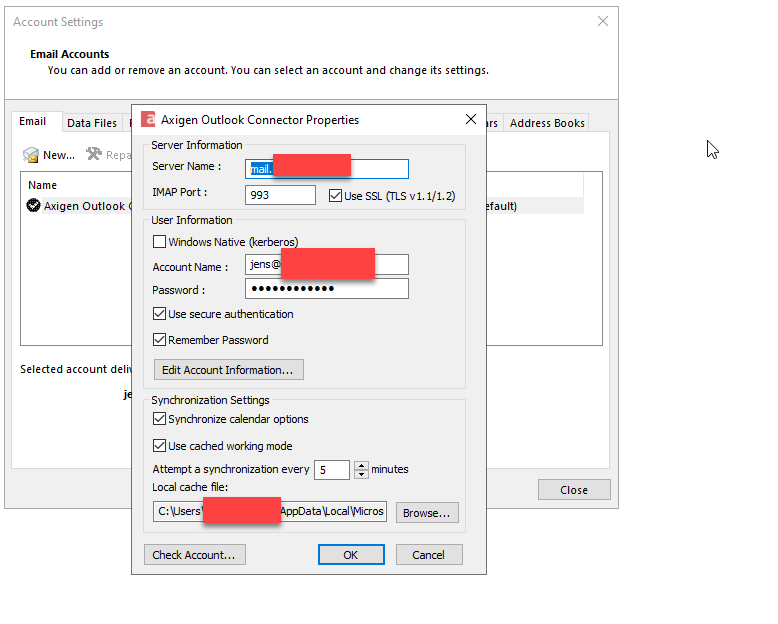The width and height of the screenshot is (778, 624).
Task: Close the Account Settings window
Action: point(602,21)
